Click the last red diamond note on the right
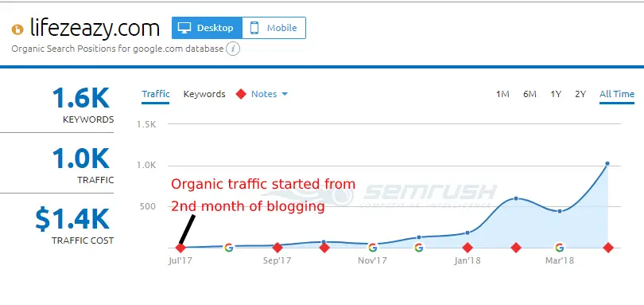The image size is (644, 305). click(x=608, y=248)
